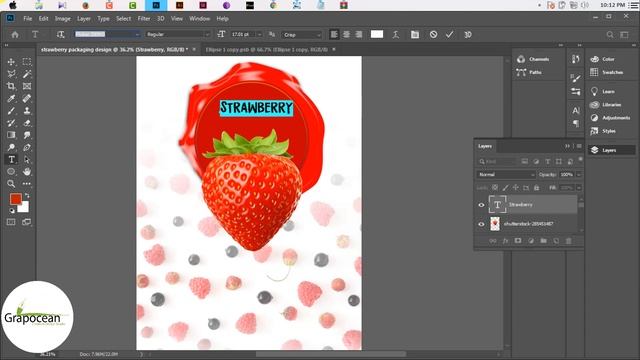The image size is (640, 360).
Task: Toggle Quick Mask mode
Action: point(11,222)
